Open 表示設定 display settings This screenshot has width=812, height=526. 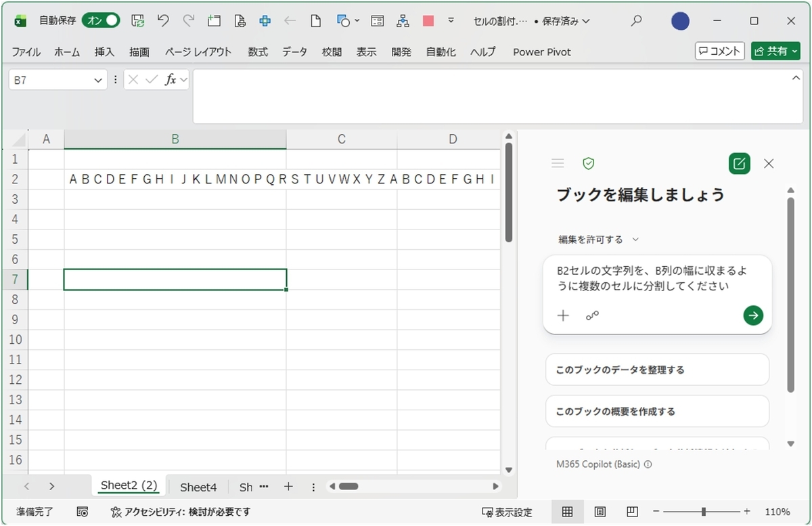coord(507,512)
